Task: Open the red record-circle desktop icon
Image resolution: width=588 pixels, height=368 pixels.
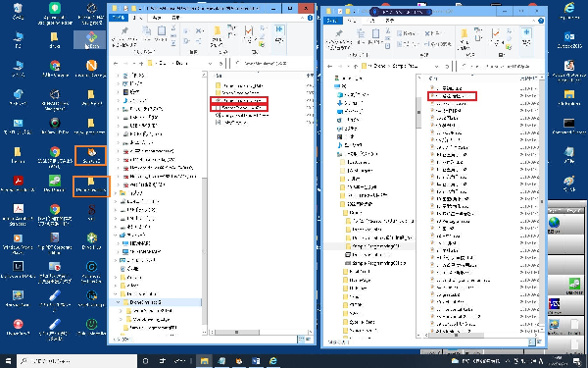Action: tap(18, 327)
